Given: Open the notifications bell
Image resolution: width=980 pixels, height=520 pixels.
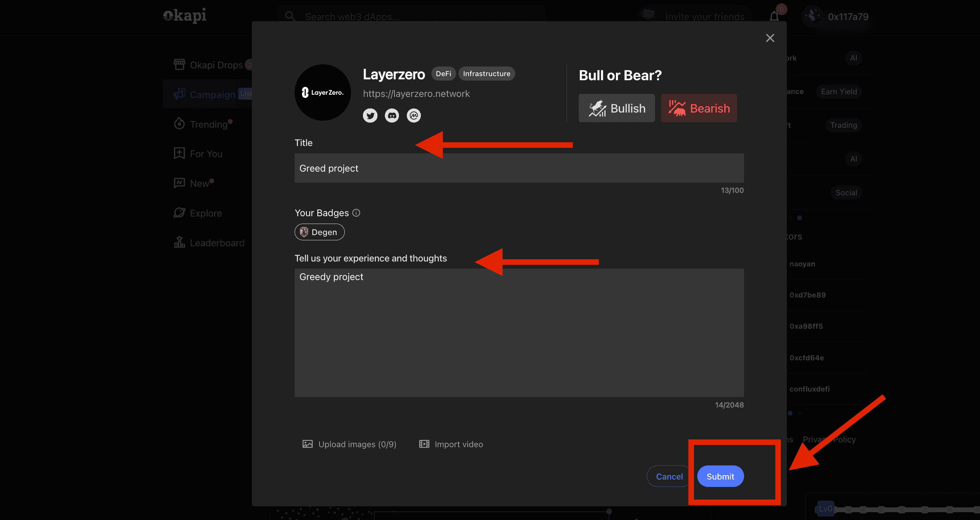Looking at the screenshot, I should (774, 16).
